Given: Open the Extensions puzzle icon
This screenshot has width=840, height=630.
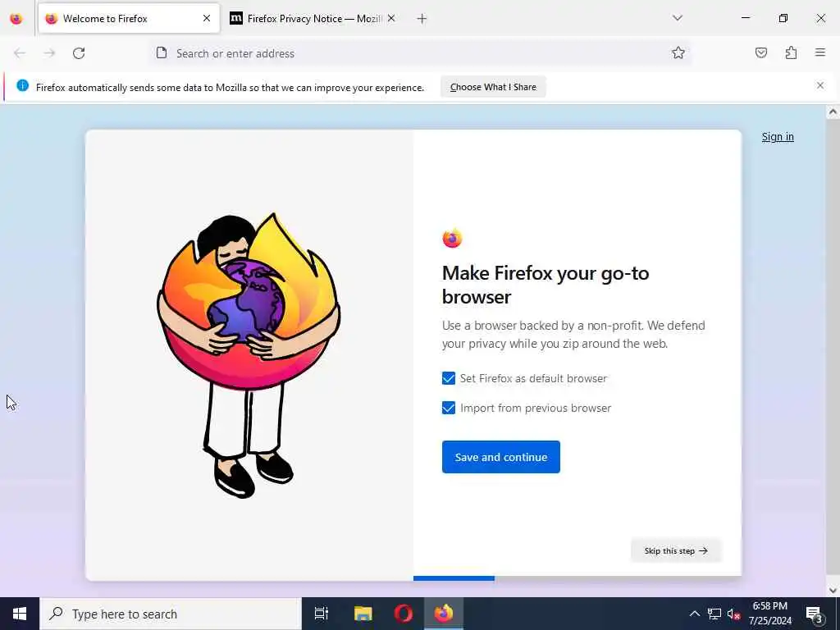Looking at the screenshot, I should pos(791,53).
